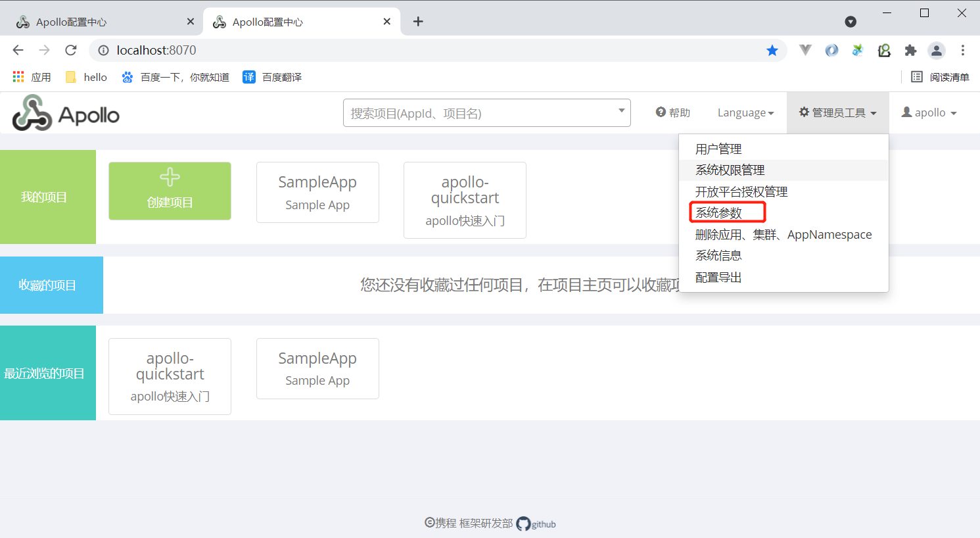Open apollo-quickstart card under 我的项目
The image size is (980, 538).
[465, 200]
